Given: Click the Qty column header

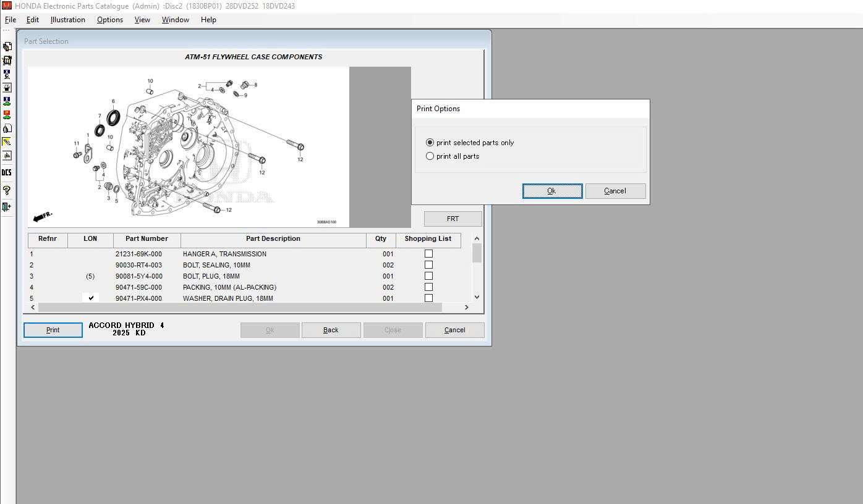Looking at the screenshot, I should [381, 239].
